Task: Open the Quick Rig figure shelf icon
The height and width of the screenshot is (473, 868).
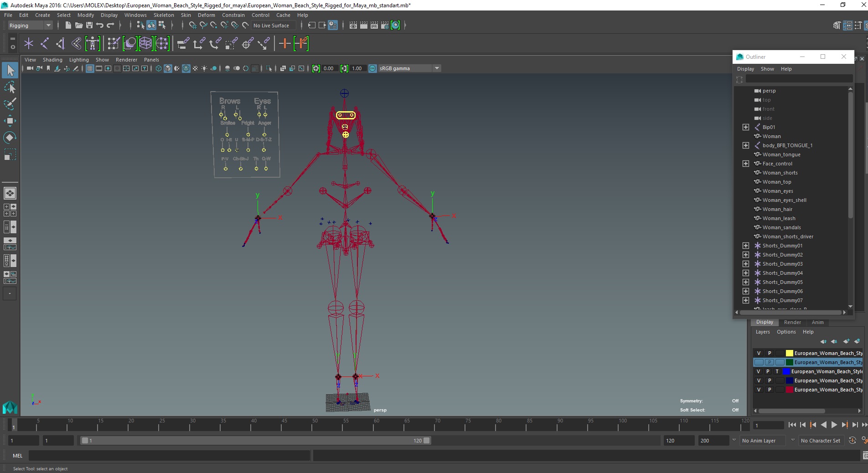Action: 93,44
